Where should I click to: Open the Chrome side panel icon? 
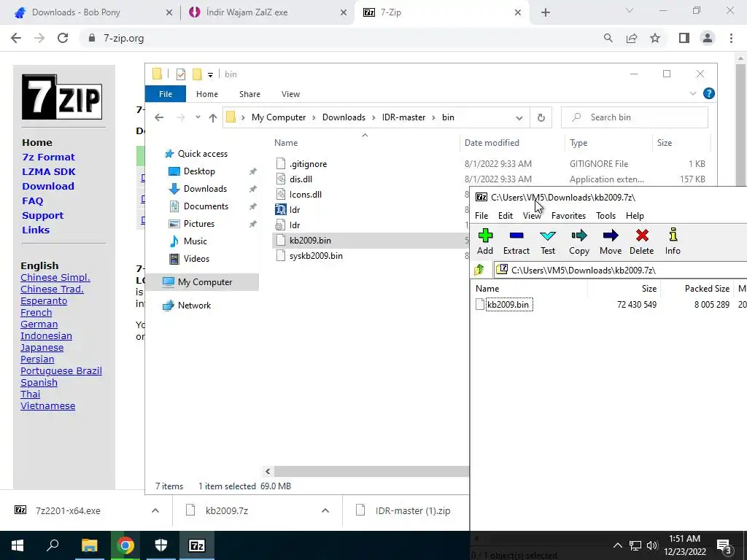point(684,38)
